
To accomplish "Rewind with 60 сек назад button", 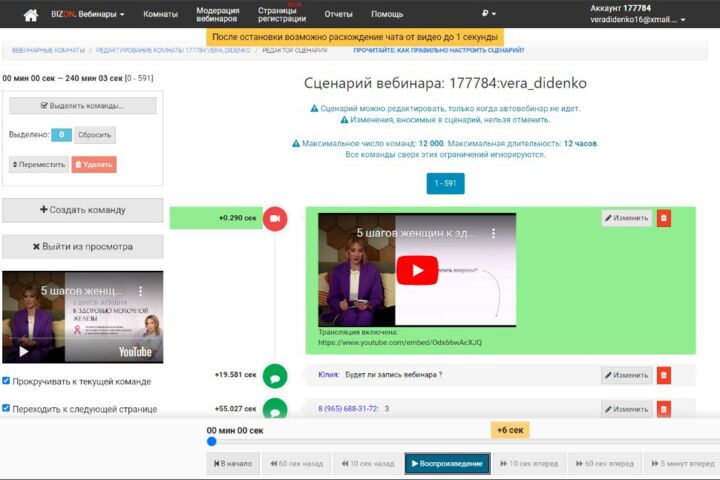I will click(x=297, y=463).
